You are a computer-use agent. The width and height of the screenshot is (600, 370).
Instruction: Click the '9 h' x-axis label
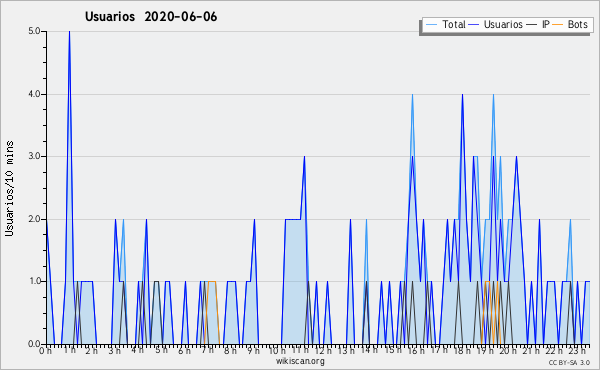[x=253, y=350]
